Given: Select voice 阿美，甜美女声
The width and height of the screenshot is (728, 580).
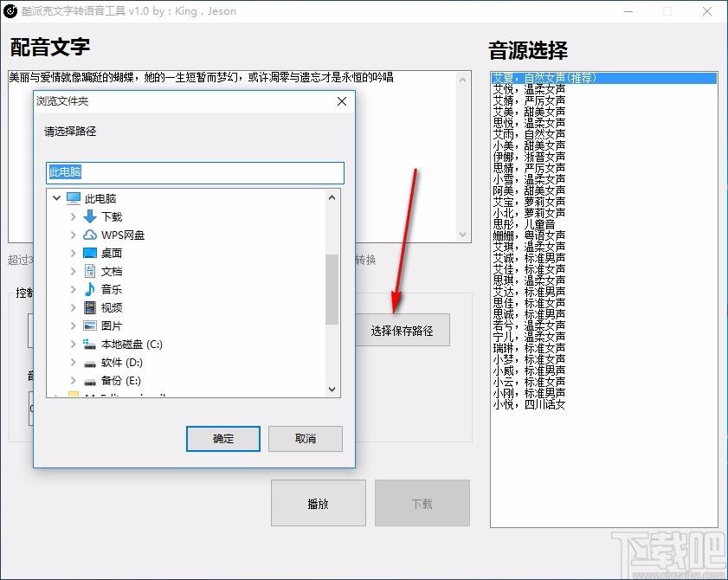Looking at the screenshot, I should pyautogui.click(x=529, y=190).
